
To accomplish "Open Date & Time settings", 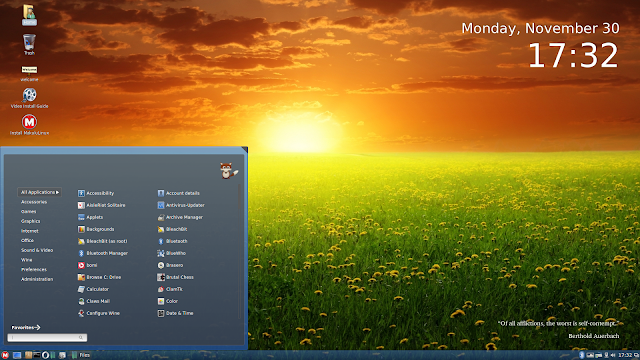I will coord(176,313).
